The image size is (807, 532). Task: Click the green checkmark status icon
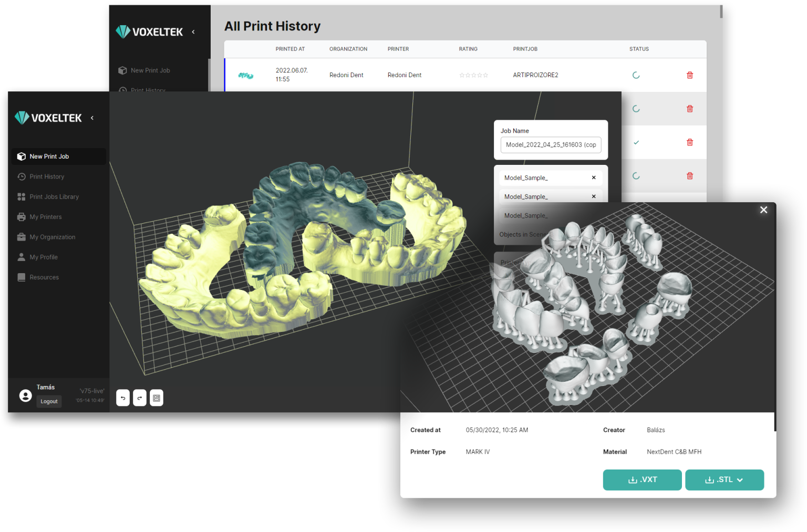[x=636, y=142]
